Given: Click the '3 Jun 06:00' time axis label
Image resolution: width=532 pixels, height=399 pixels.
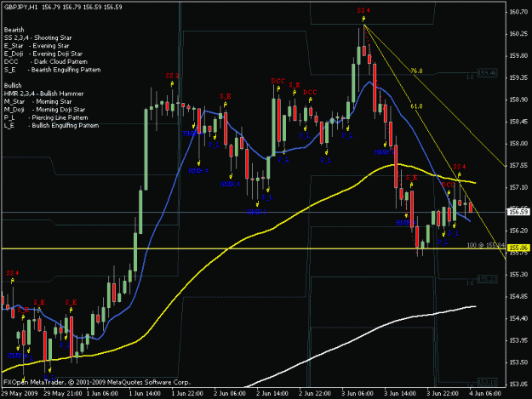Looking at the screenshot, I should [x=358, y=394].
